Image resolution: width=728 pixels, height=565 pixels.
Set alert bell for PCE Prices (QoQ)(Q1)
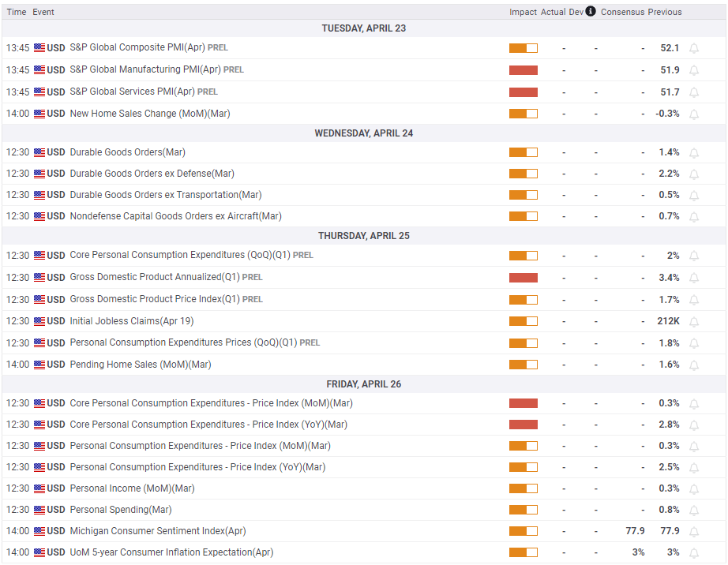pyautogui.click(x=693, y=344)
